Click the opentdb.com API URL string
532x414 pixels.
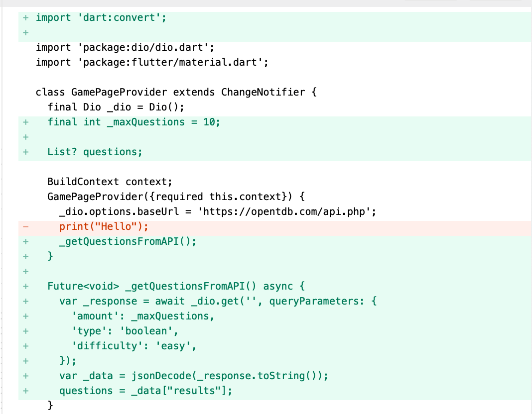(286, 212)
